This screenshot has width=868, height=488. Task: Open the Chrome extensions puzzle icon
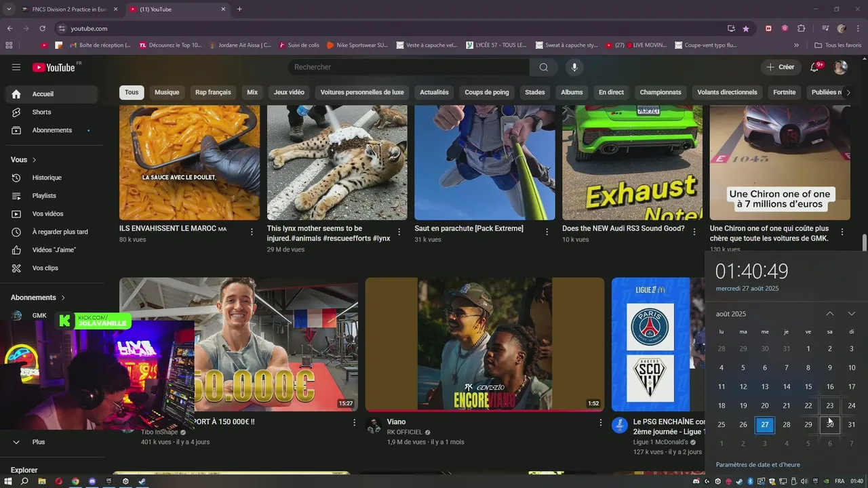pos(801,28)
